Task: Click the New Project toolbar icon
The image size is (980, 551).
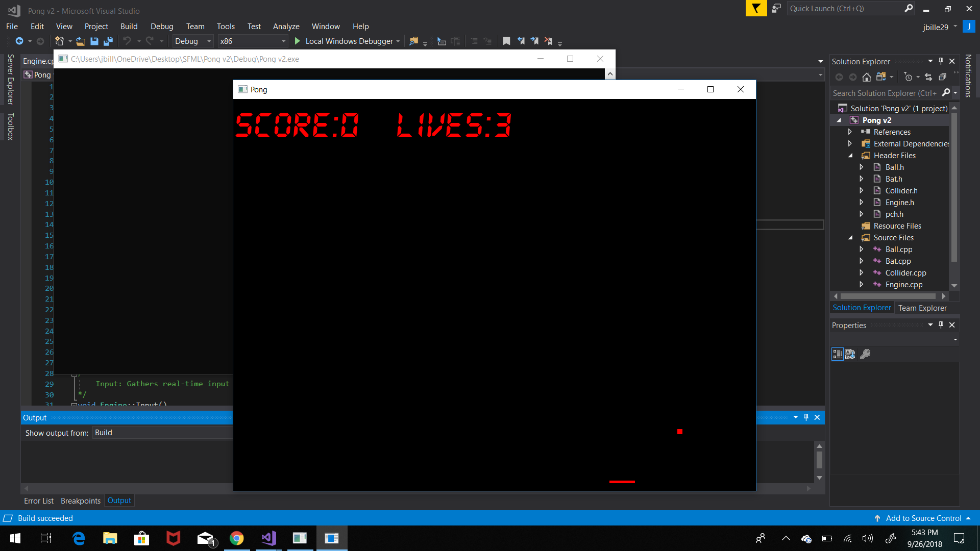Action: (x=59, y=41)
